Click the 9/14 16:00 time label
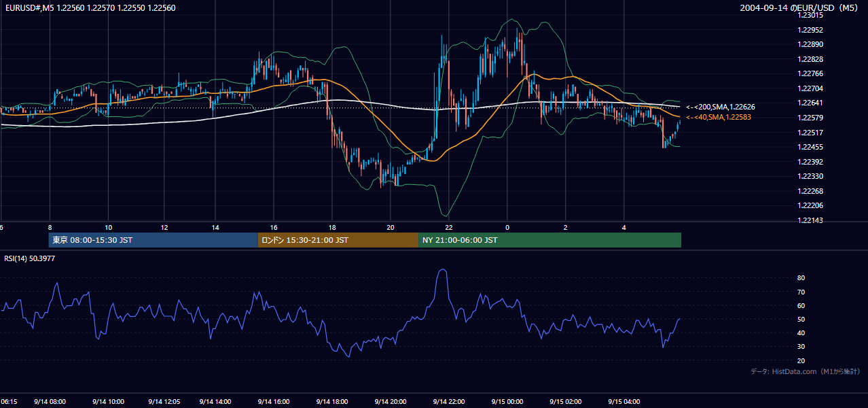 (274, 402)
